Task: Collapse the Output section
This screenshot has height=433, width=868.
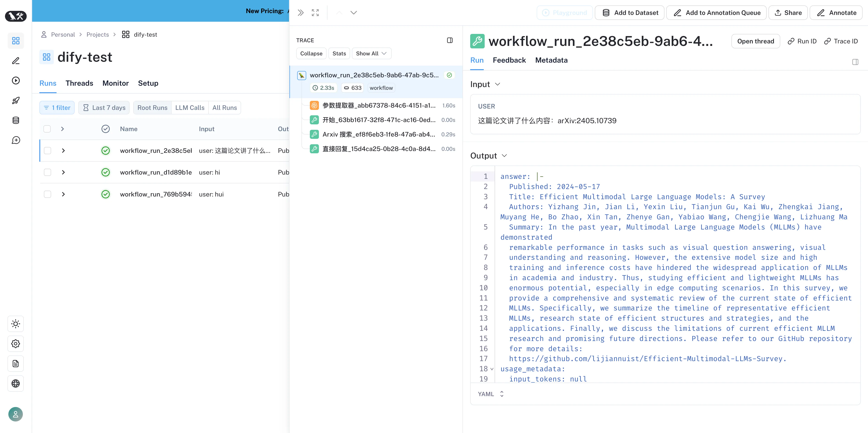Action: click(504, 156)
